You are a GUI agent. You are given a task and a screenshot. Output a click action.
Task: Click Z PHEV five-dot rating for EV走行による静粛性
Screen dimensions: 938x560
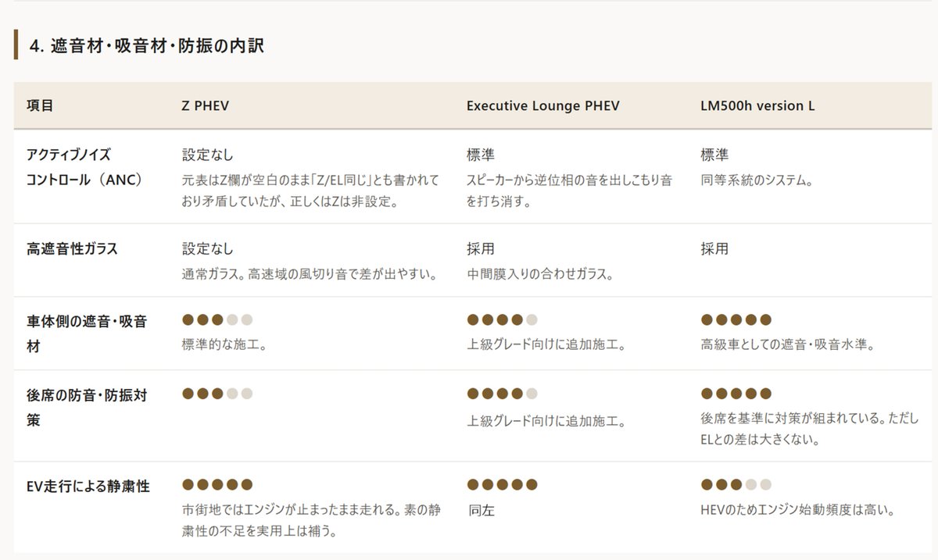point(217,484)
